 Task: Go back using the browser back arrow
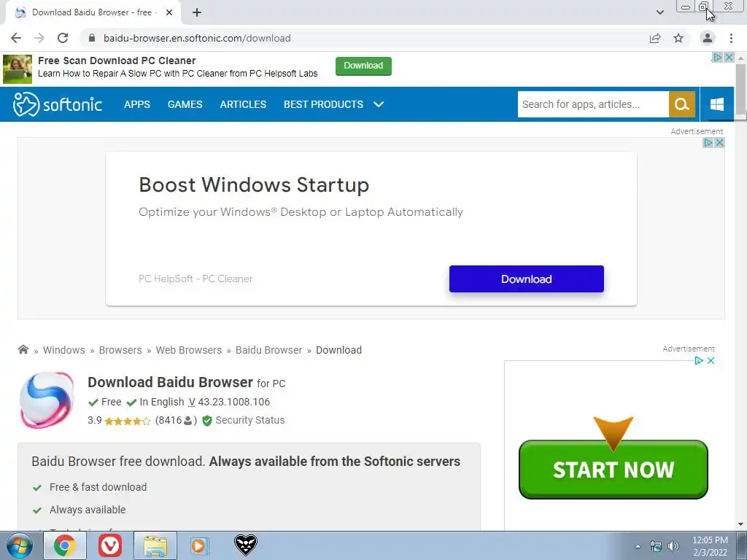coord(16,38)
